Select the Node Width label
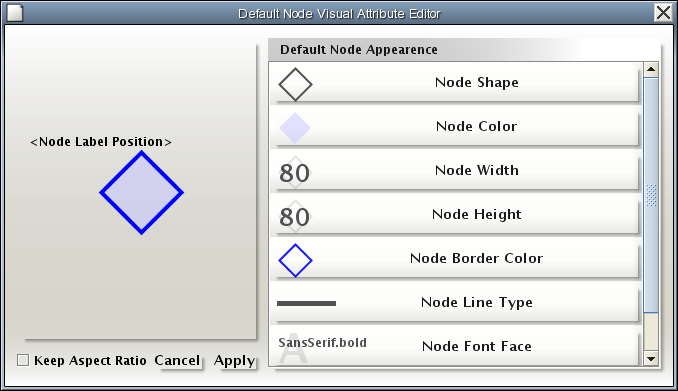Screen dimensions: 678x391 tap(477, 170)
